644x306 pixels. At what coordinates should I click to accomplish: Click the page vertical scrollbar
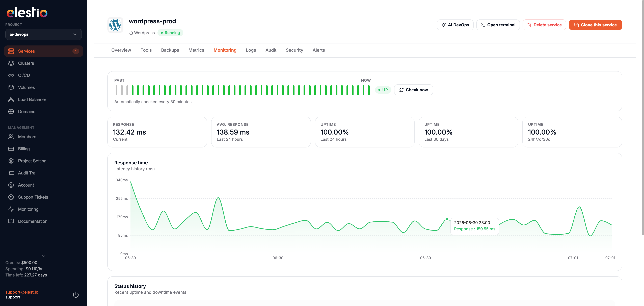[x=643, y=117]
